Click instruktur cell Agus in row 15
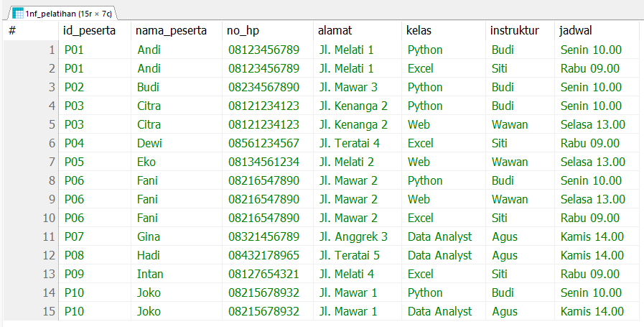 coord(520,311)
